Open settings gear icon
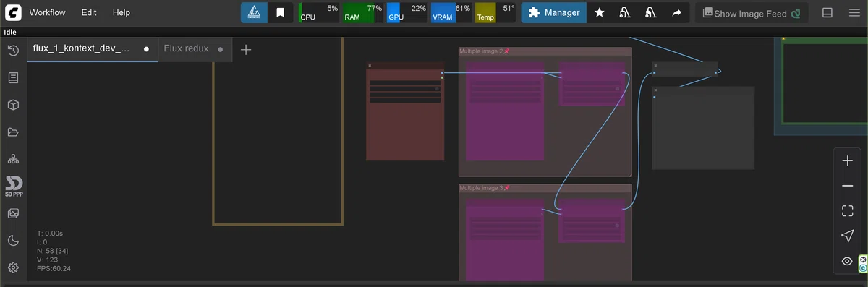This screenshot has width=868, height=287. click(13, 267)
